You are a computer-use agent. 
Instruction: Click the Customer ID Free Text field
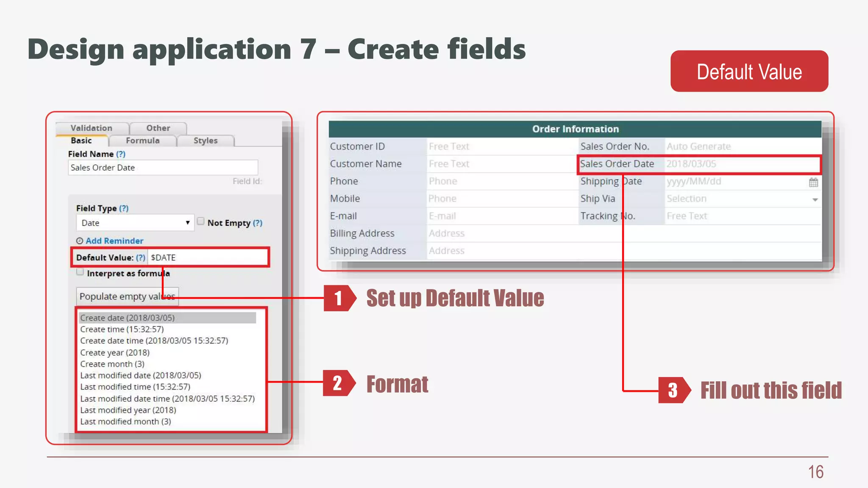[502, 147]
